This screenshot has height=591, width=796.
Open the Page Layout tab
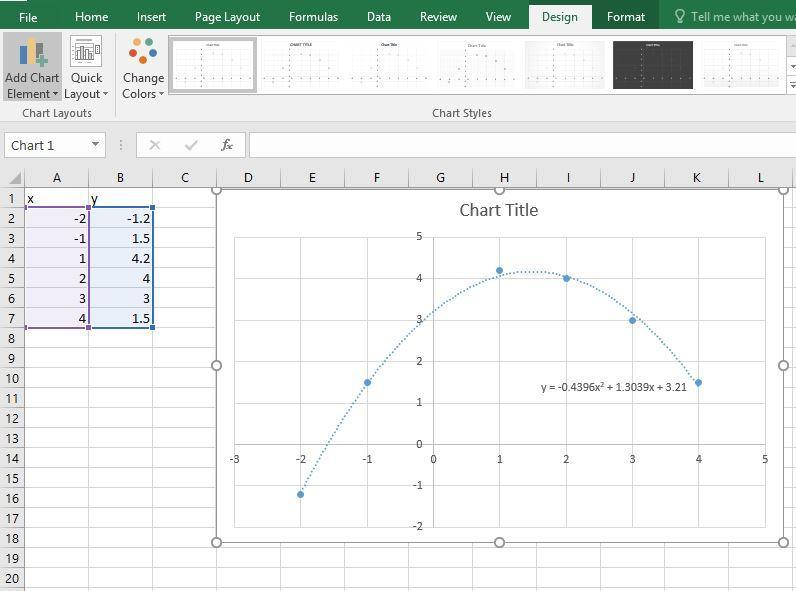[227, 17]
